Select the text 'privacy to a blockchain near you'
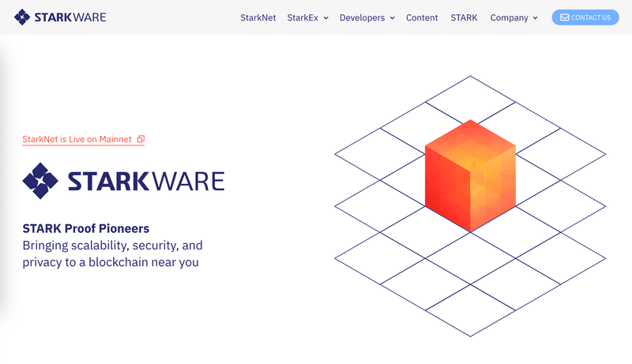The width and height of the screenshot is (632, 364). (111, 262)
